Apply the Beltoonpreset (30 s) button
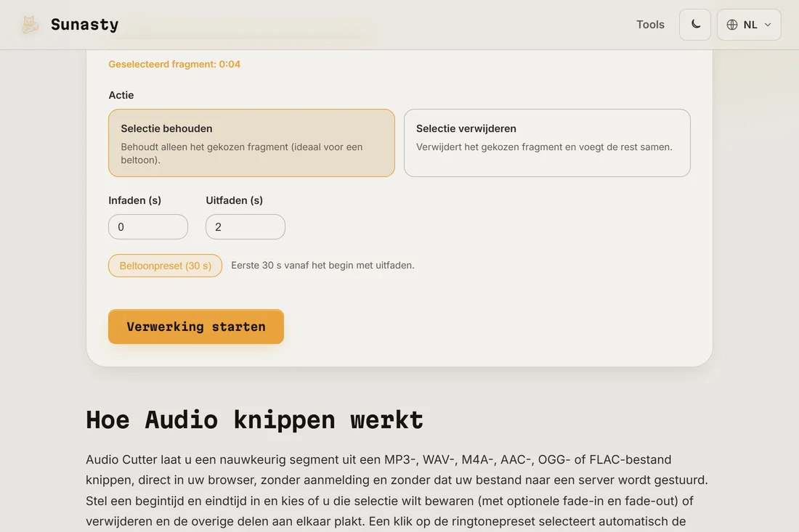The image size is (799, 532). point(165,266)
